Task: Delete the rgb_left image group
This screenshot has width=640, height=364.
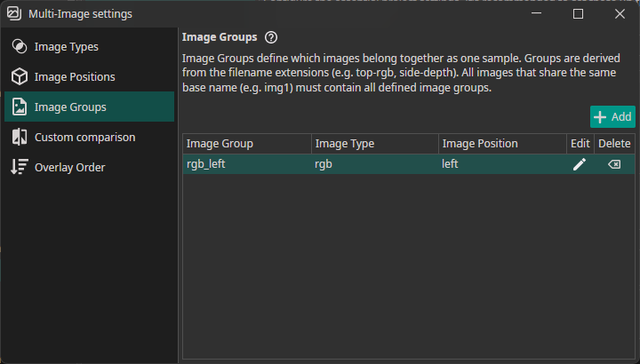Action: click(614, 164)
